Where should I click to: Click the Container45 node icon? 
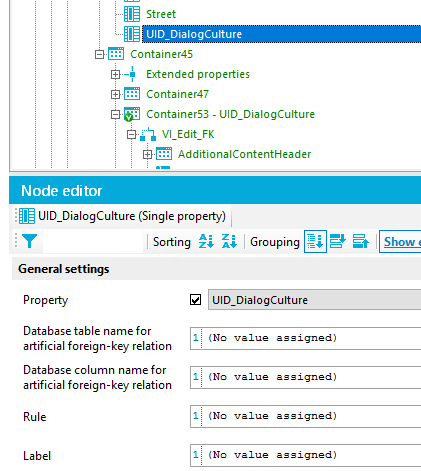point(116,54)
